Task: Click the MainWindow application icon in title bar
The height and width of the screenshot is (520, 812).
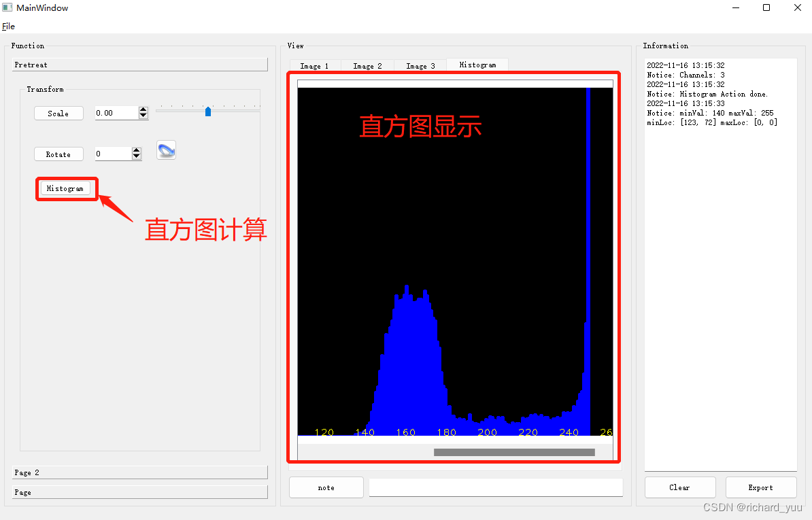Action: click(x=7, y=7)
